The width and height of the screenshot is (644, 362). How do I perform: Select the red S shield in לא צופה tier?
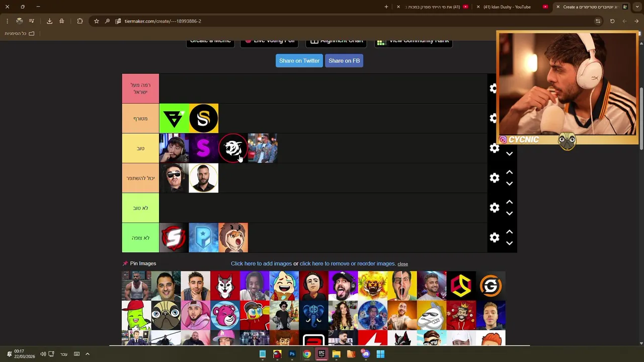pyautogui.click(x=174, y=237)
